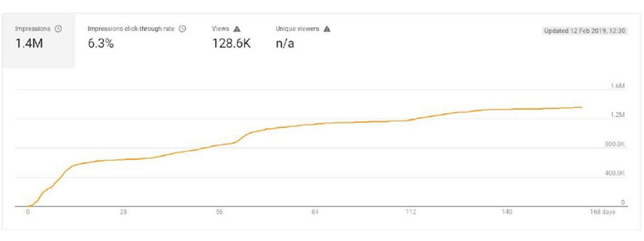The height and width of the screenshot is (241, 644).
Task: Click the 6.3% click-through value
Action: coord(101,44)
